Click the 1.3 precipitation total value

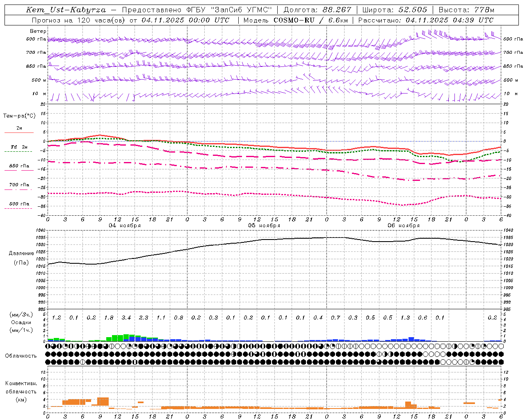tap(405, 318)
